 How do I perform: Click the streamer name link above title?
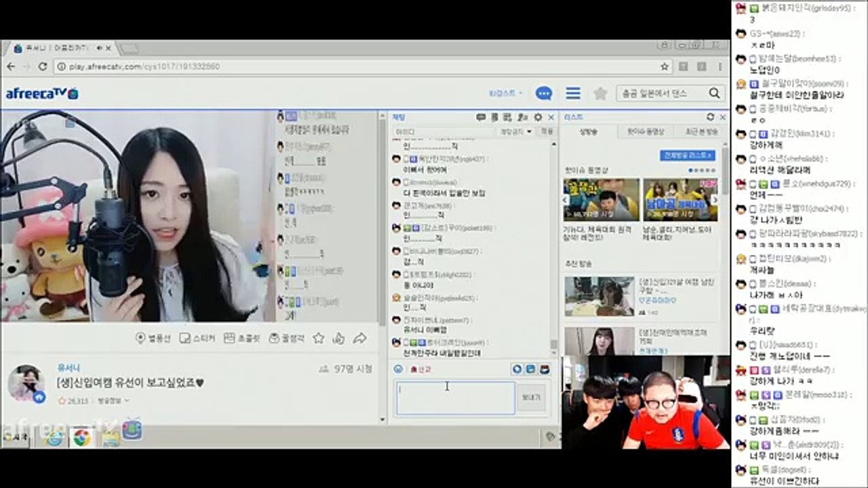(68, 367)
